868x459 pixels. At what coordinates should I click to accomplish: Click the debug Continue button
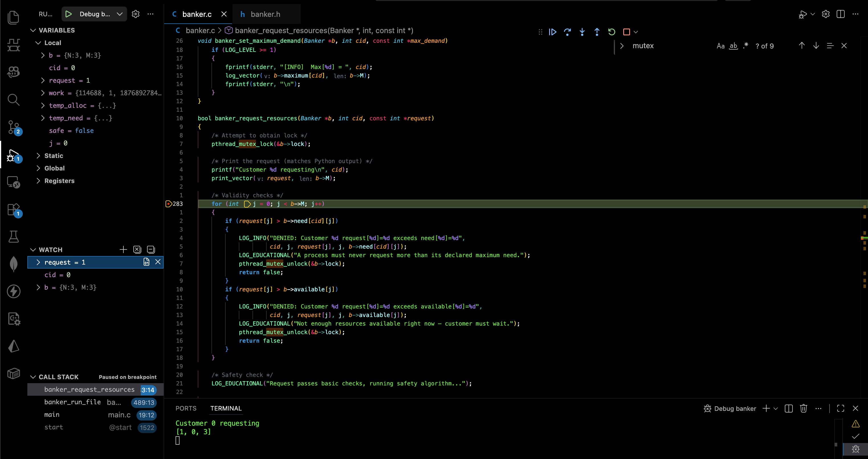pyautogui.click(x=553, y=32)
